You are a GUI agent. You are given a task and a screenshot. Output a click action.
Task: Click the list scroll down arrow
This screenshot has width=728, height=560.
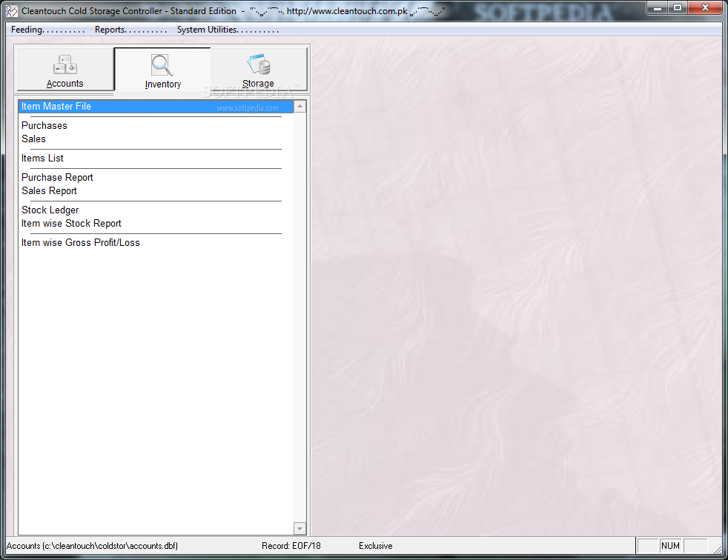[300, 528]
